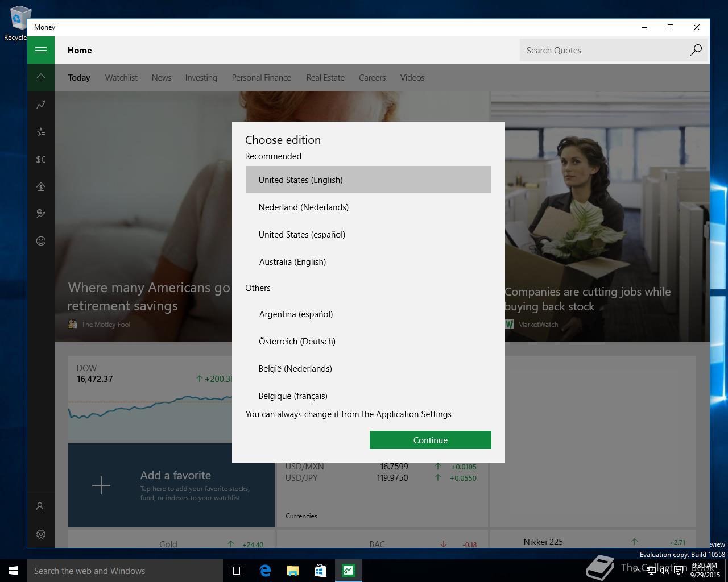The width and height of the screenshot is (728, 582).
Task: Open Markets chart icon in sidebar
Action: click(x=41, y=105)
